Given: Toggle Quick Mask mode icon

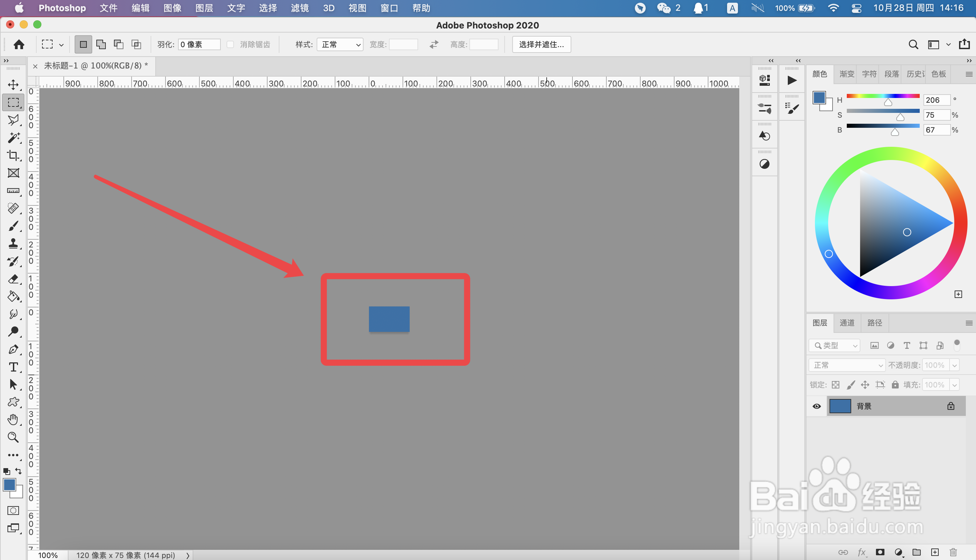Looking at the screenshot, I should tap(14, 511).
